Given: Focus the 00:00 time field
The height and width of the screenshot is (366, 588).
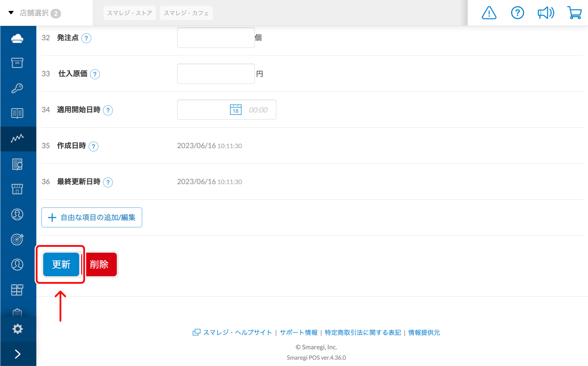Looking at the screenshot, I should [260, 110].
